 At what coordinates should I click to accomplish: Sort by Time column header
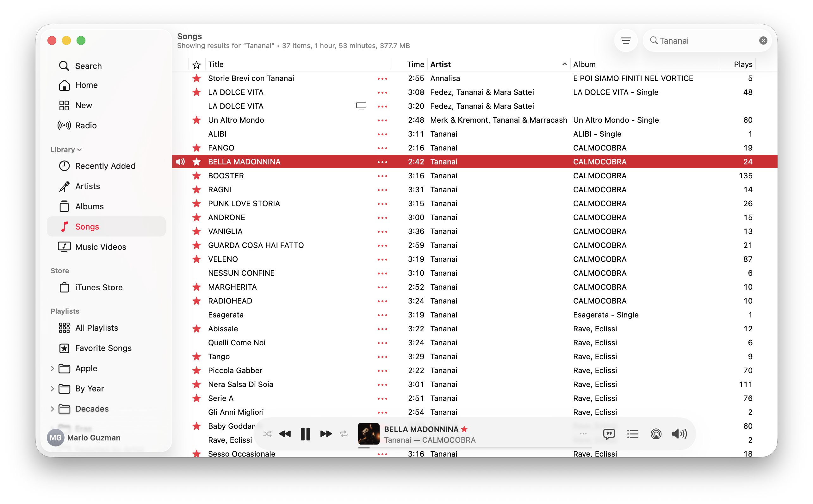pos(409,64)
